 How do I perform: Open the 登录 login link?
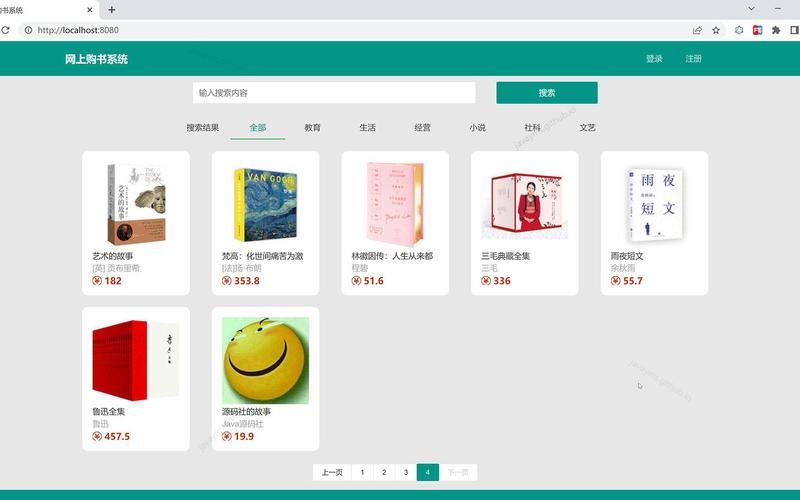click(x=654, y=59)
